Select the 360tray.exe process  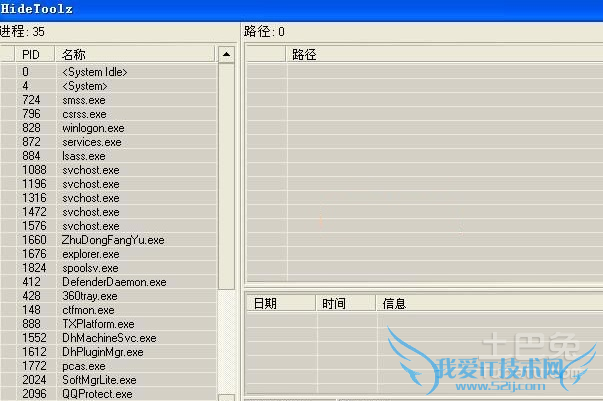(x=108, y=296)
